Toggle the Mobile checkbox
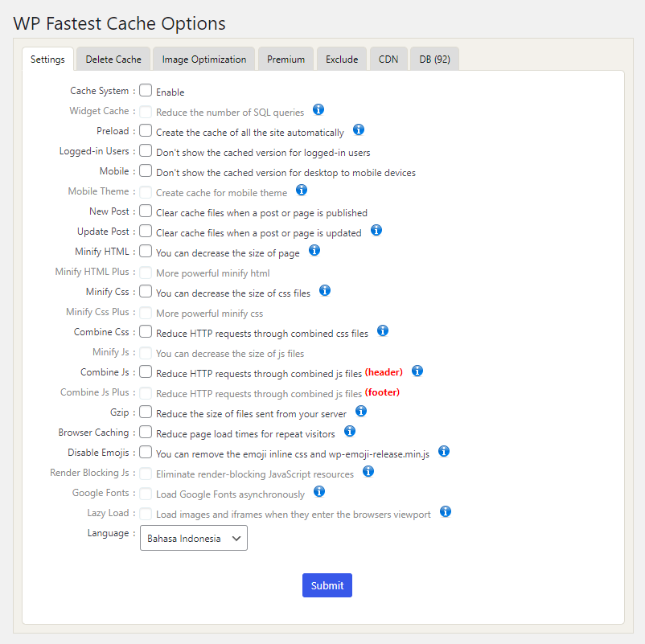Viewport: 645px width, 644px height. click(146, 170)
